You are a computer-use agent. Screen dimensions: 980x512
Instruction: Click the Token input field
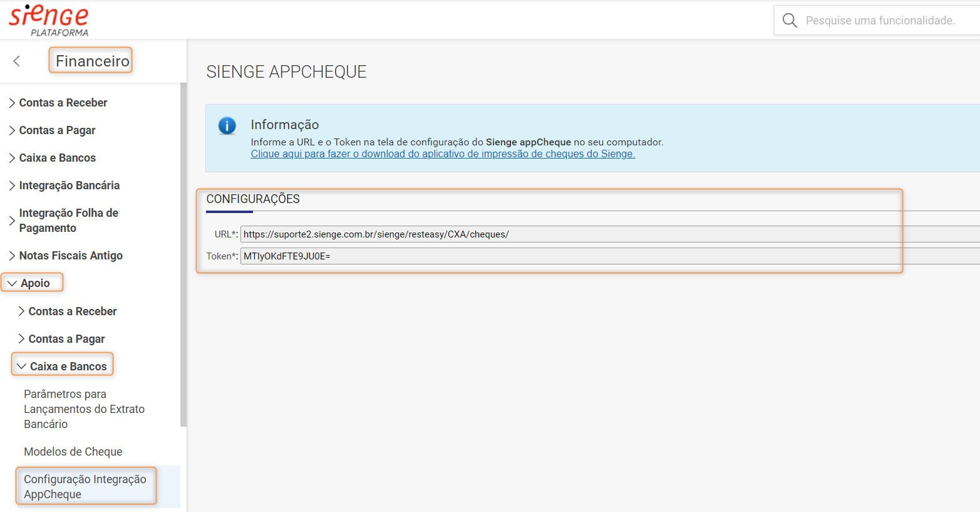click(610, 256)
